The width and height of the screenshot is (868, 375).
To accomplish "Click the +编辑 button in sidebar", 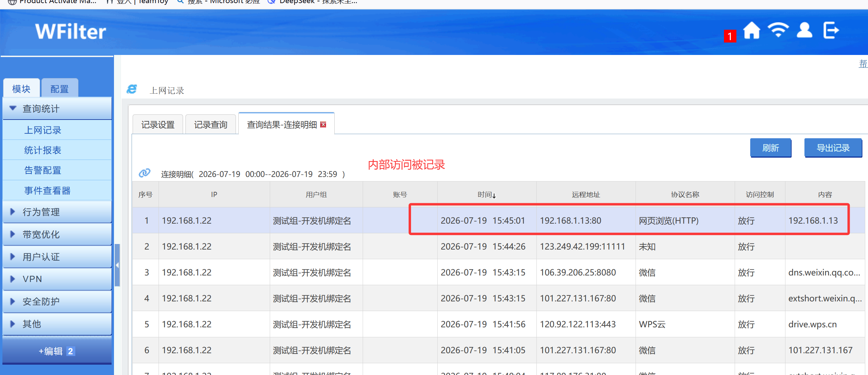I will pyautogui.click(x=57, y=351).
